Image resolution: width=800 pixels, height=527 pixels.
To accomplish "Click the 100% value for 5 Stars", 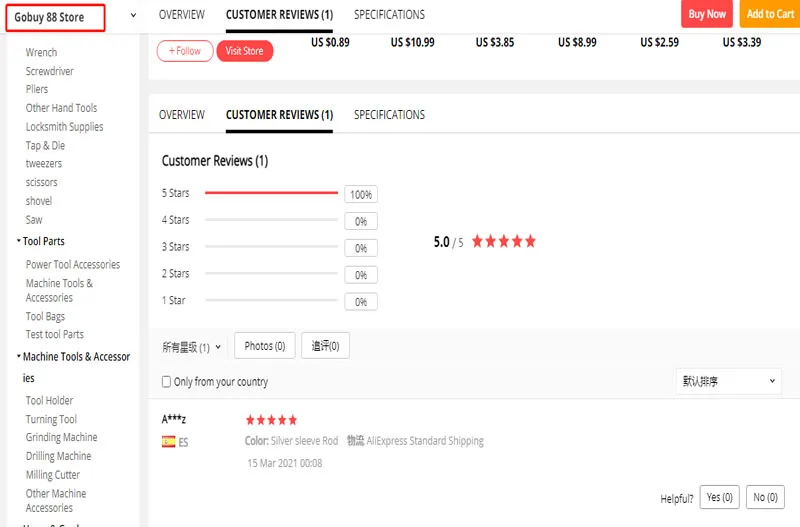I will tap(361, 194).
